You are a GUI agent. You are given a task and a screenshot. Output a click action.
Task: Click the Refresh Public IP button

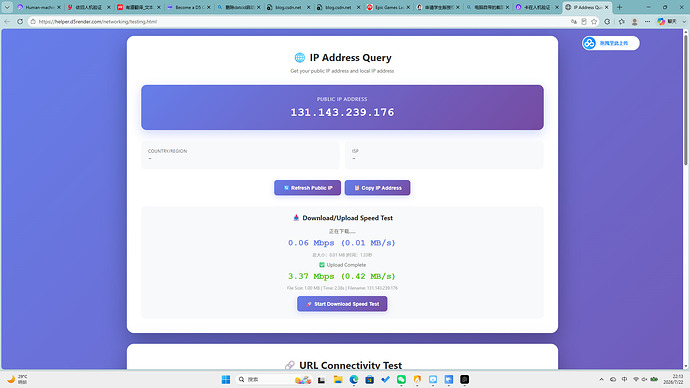pyautogui.click(x=307, y=188)
